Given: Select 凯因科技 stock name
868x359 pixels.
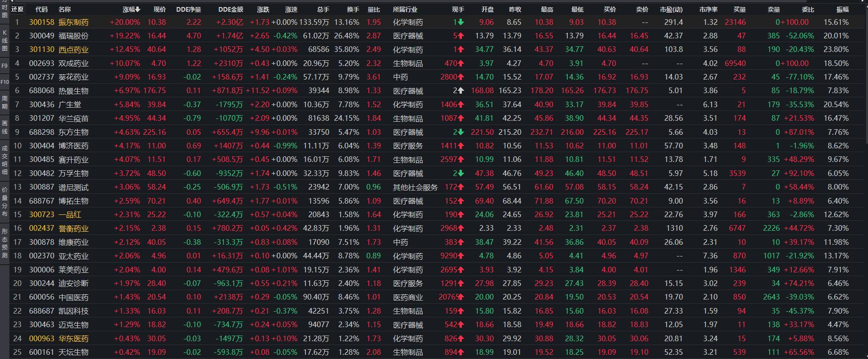Looking at the screenshot, I should [74, 311].
